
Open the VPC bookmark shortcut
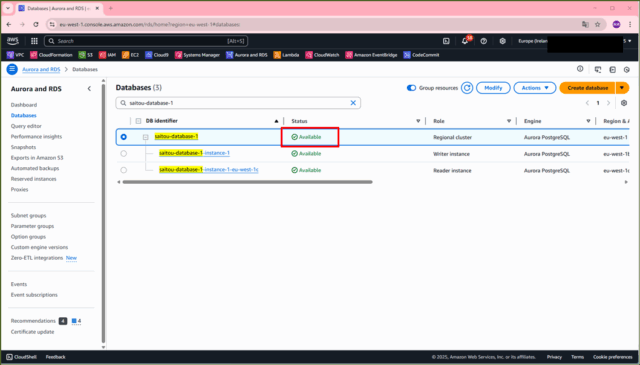[16, 55]
